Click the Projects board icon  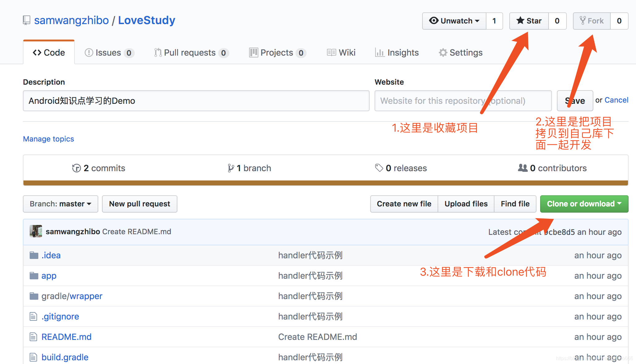tap(253, 53)
